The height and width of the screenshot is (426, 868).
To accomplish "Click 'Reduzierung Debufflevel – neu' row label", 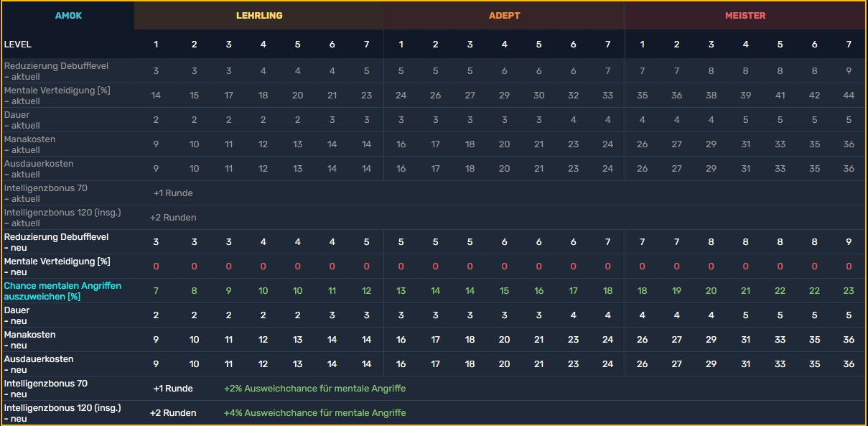I will click(x=56, y=242).
